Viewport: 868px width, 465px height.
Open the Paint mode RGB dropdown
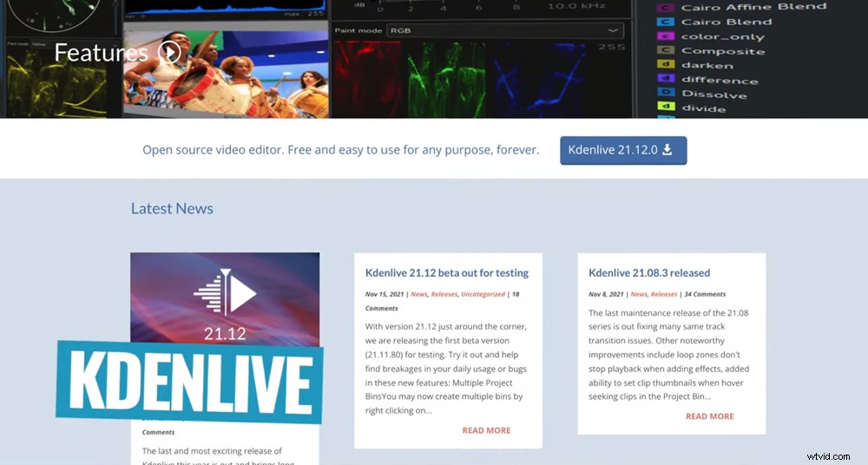pyautogui.click(x=504, y=30)
